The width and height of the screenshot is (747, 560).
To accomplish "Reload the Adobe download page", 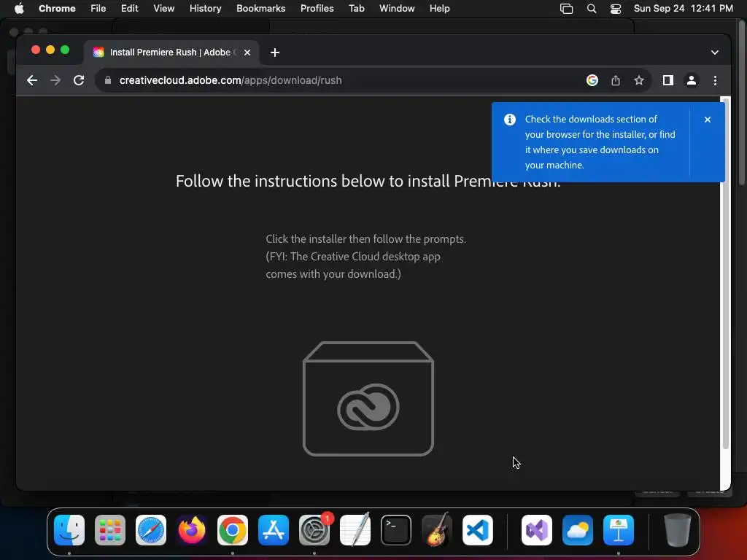I will tap(79, 80).
